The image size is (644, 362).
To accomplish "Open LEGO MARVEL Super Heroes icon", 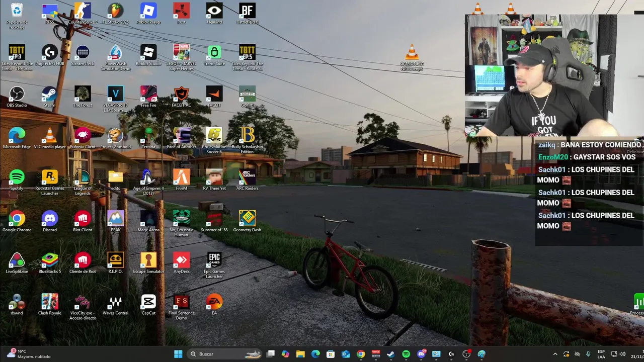I will pos(181,58).
